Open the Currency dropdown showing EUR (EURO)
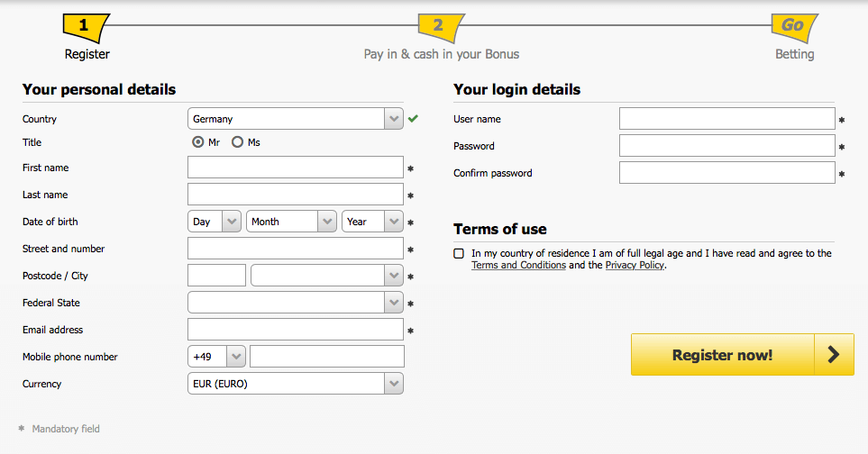Viewport: 868px width, 454px height. pos(296,384)
